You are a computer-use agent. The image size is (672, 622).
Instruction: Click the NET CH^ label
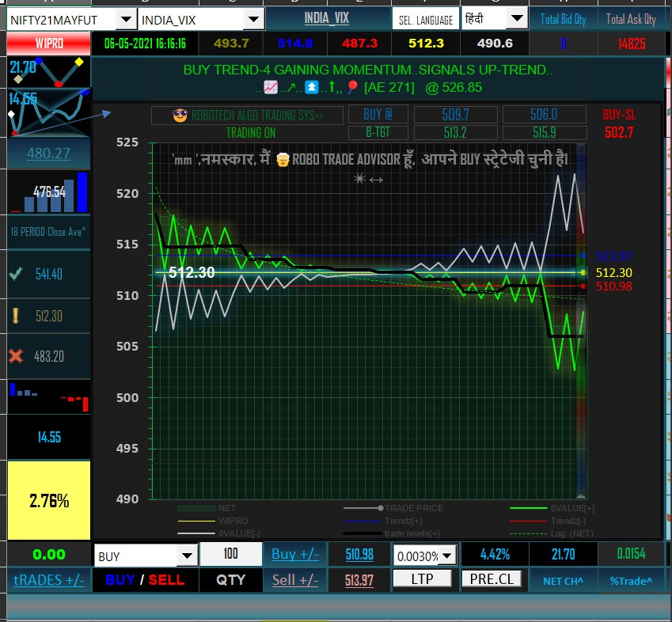tap(563, 582)
